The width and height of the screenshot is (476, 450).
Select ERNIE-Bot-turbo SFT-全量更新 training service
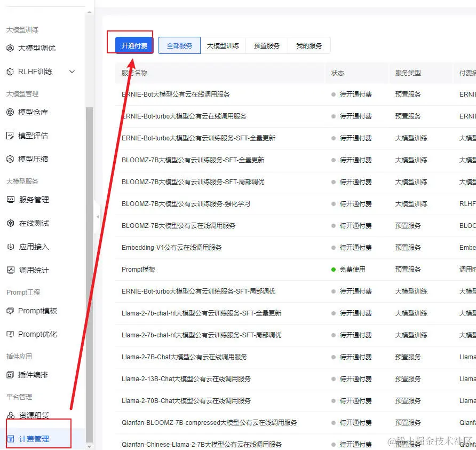(198, 138)
